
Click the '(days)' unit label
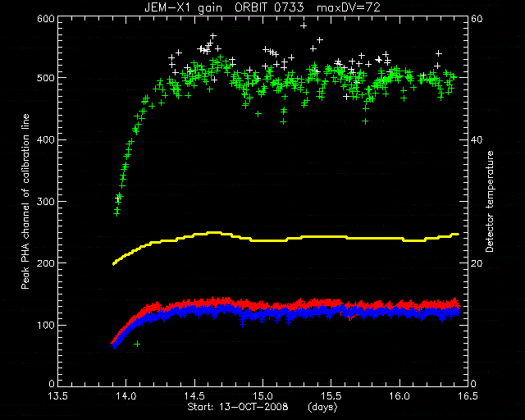[322, 407]
